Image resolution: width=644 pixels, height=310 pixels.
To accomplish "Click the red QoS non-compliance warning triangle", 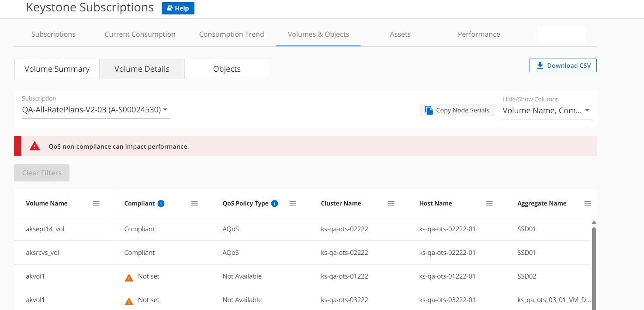I will click(x=35, y=146).
